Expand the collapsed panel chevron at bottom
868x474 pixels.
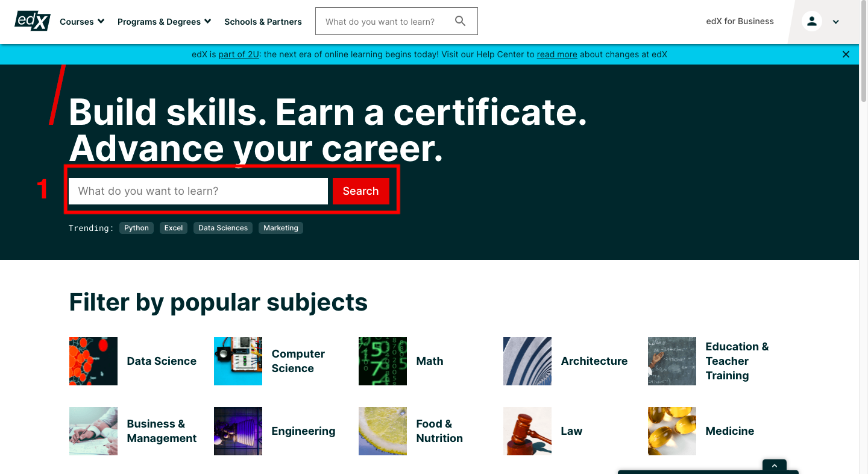(775, 466)
